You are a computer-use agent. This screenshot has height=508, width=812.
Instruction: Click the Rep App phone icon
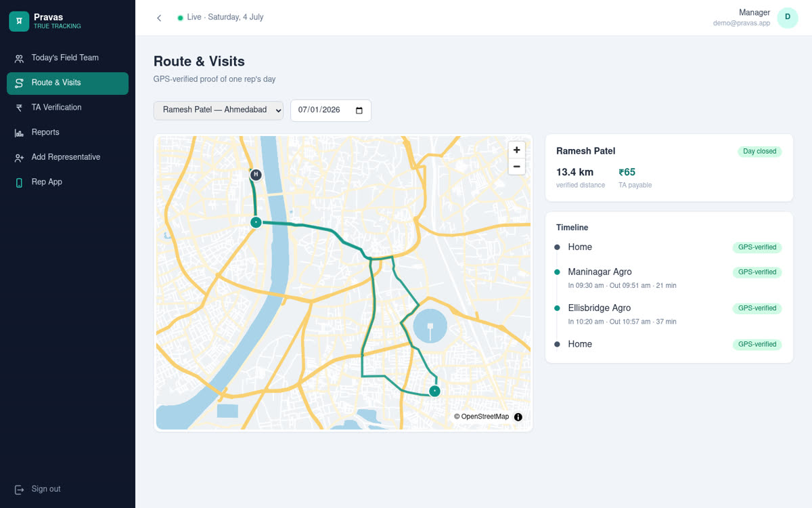[19, 182]
